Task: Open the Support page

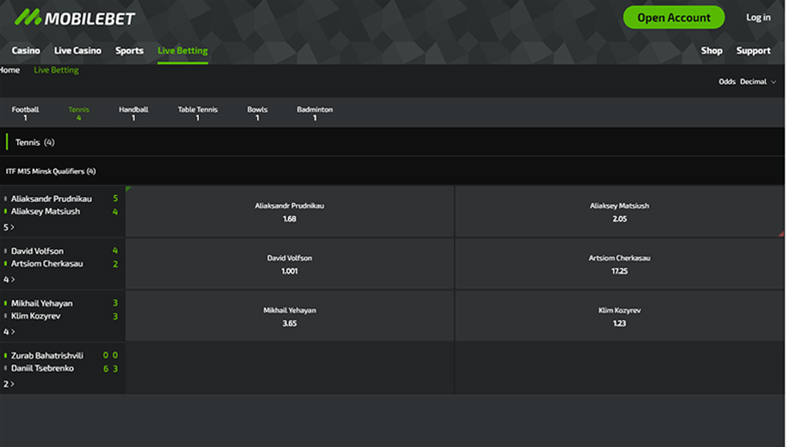Action: [753, 51]
